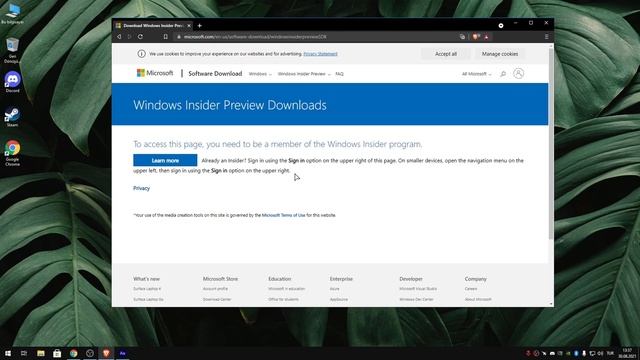Click the Microsoft logo
The width and height of the screenshot is (640, 360).
pos(155,73)
